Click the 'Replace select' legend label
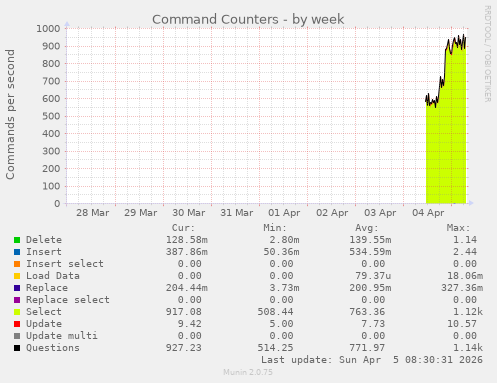Viewport: 497px width, 383px height. coord(68,300)
